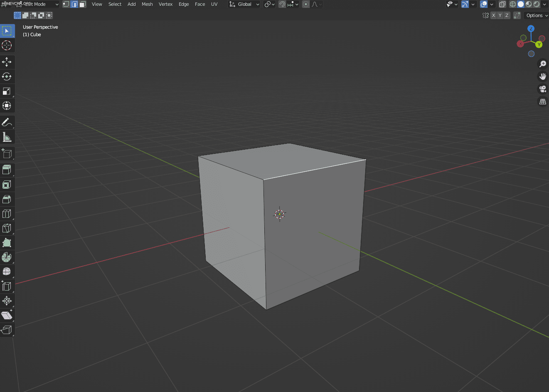Select the Add Cube tool

pyautogui.click(x=7, y=153)
